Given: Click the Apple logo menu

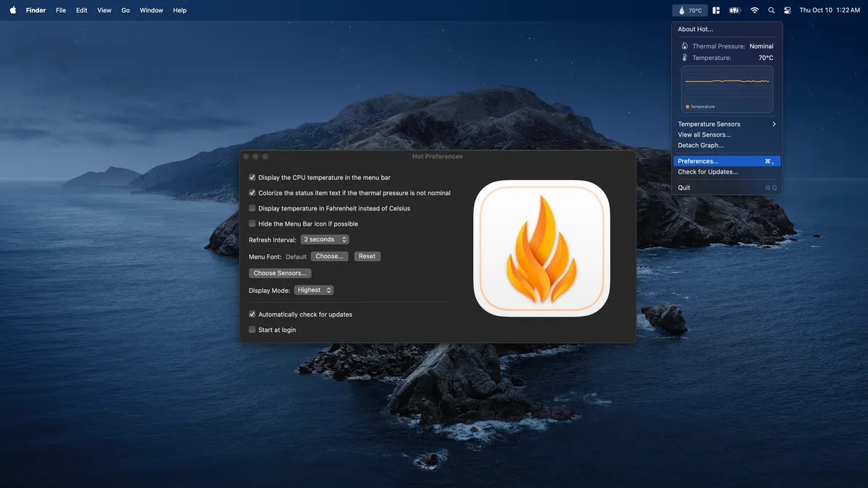Looking at the screenshot, I should click(x=13, y=10).
